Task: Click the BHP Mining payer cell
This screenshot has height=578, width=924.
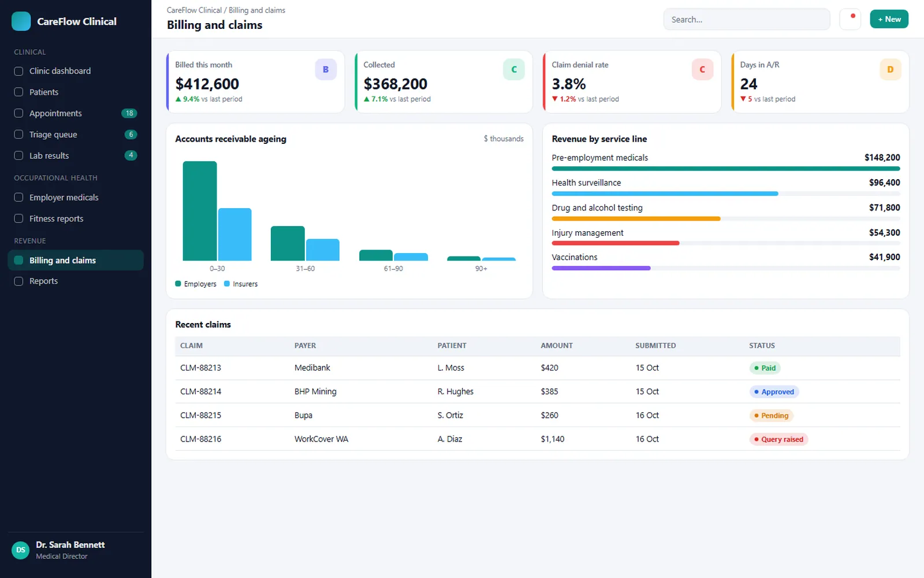Action: [x=315, y=391]
